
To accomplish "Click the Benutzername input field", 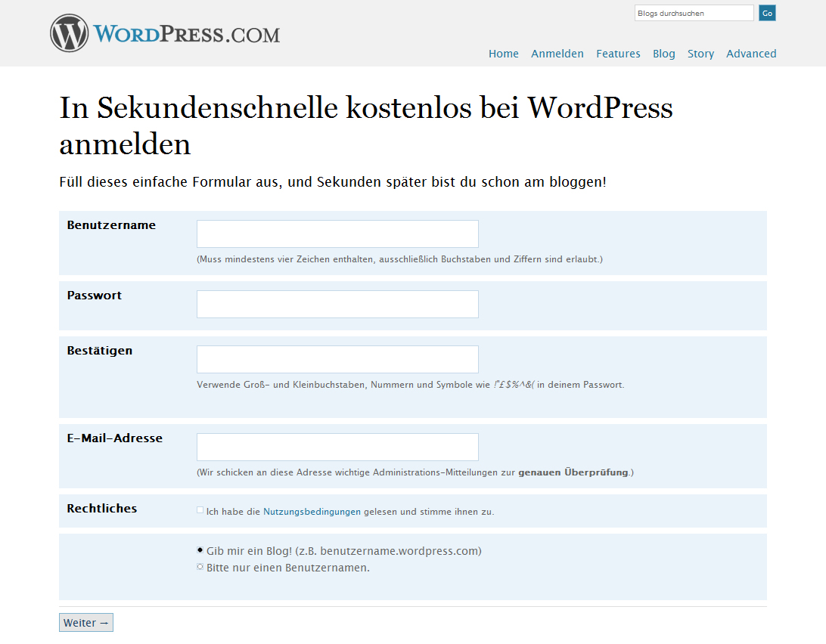I will pos(337,234).
